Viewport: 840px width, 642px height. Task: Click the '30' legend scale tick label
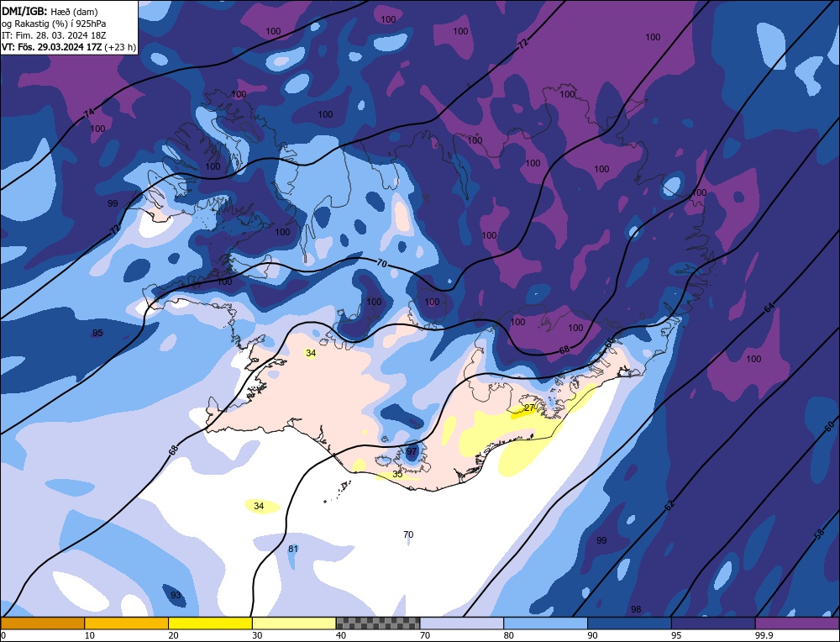coord(258,635)
